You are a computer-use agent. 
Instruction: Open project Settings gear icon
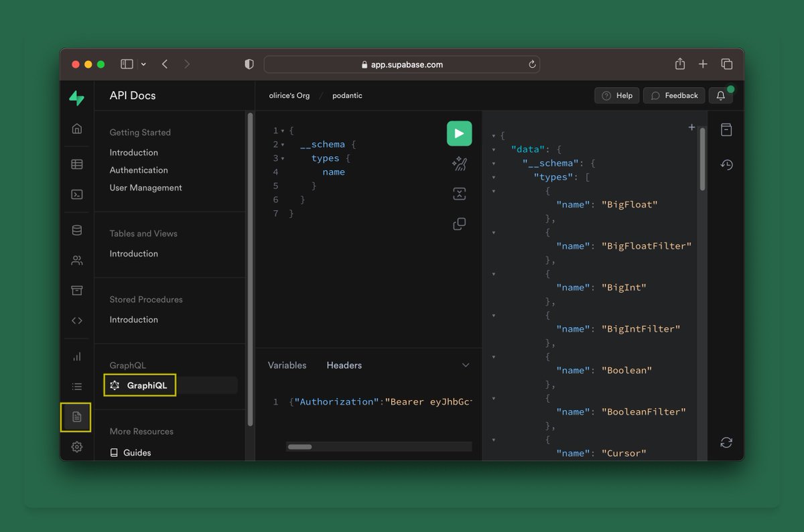[77, 447]
